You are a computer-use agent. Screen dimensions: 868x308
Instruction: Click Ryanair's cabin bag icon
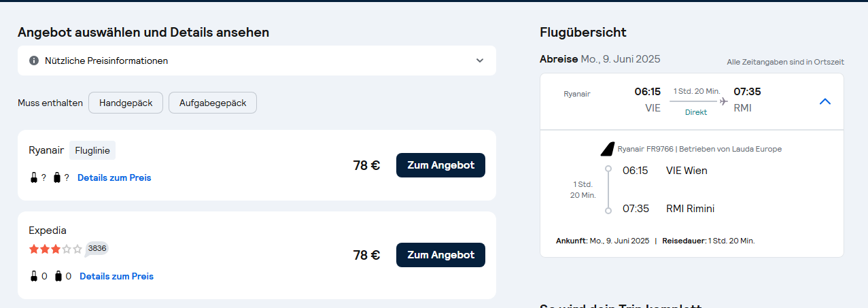[34, 177]
